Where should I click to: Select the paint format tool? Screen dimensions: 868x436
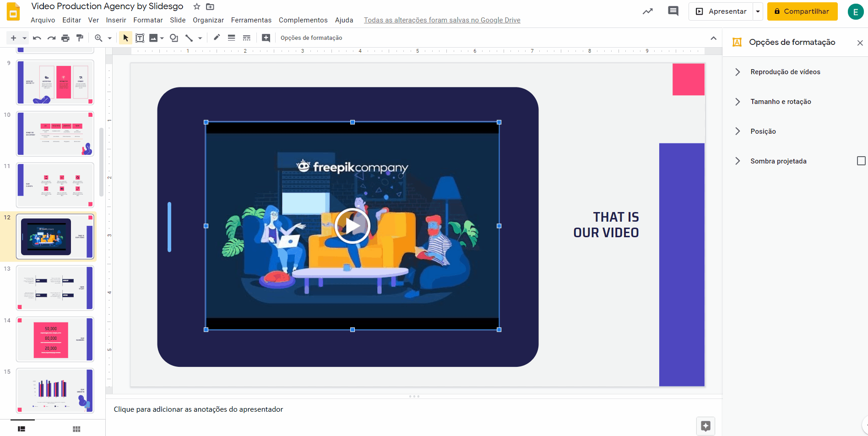click(x=80, y=38)
